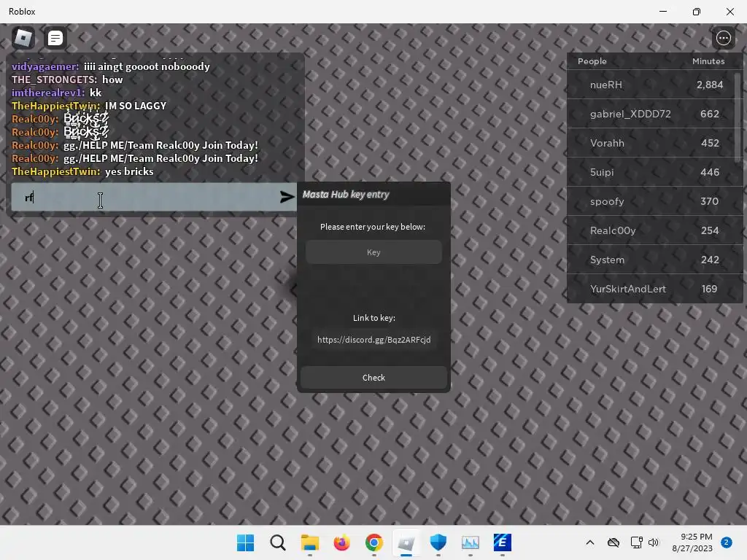Open the Roblox main menu icon
This screenshot has height=560, width=747.
[23, 38]
